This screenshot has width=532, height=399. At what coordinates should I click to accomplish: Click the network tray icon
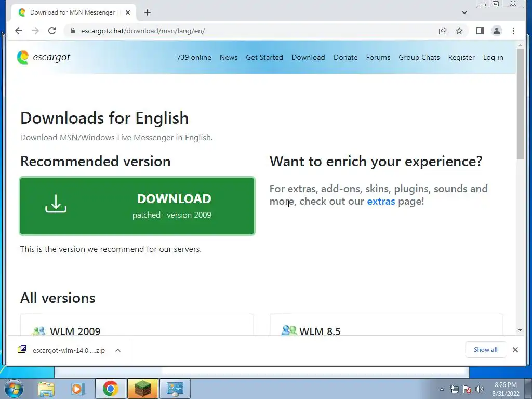click(x=454, y=389)
